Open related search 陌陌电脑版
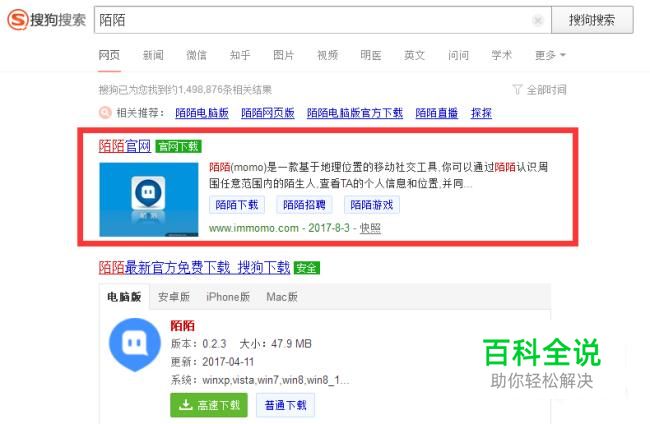650x424 pixels. tap(202, 113)
